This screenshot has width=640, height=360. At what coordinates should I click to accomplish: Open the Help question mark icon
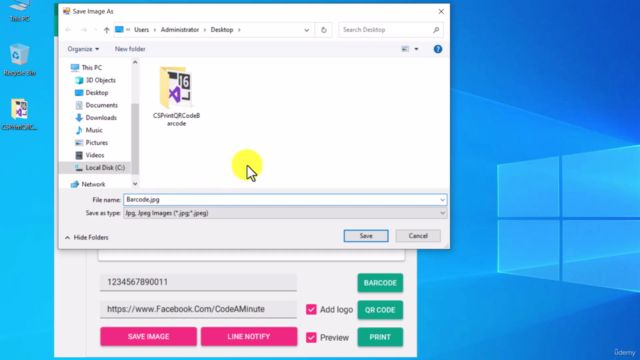tap(438, 49)
